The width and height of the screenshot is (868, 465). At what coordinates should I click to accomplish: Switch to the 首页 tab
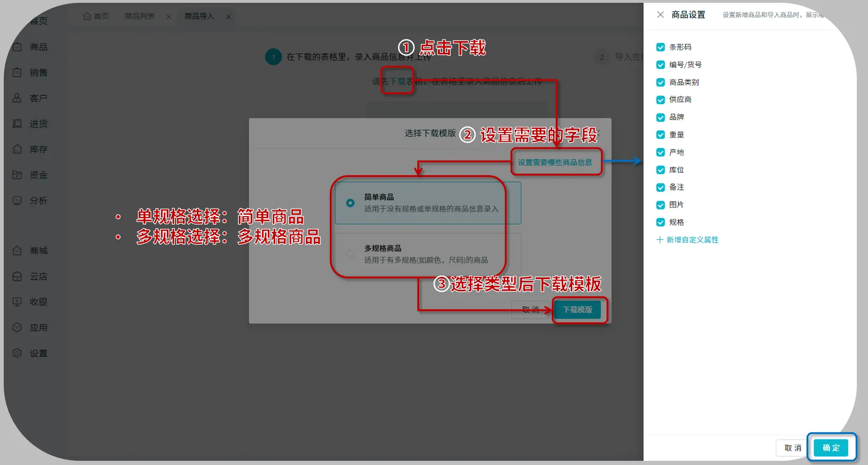click(x=96, y=16)
